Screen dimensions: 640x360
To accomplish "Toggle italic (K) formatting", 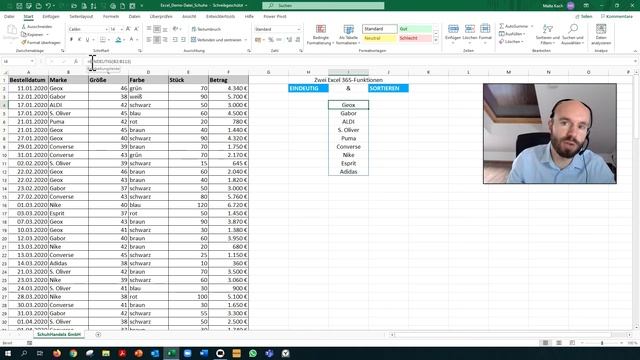I will pos(79,40).
